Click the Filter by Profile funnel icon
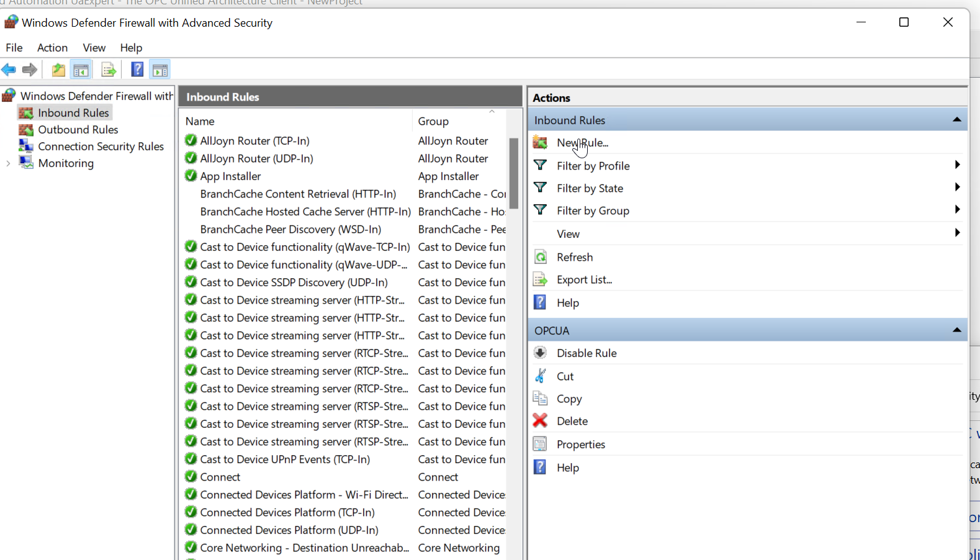Image resolution: width=980 pixels, height=560 pixels. [x=541, y=165]
